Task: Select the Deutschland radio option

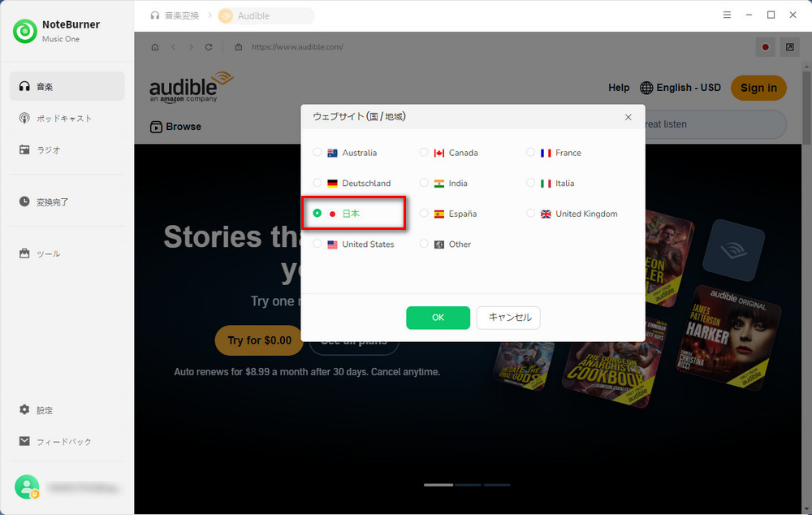Action: point(317,183)
